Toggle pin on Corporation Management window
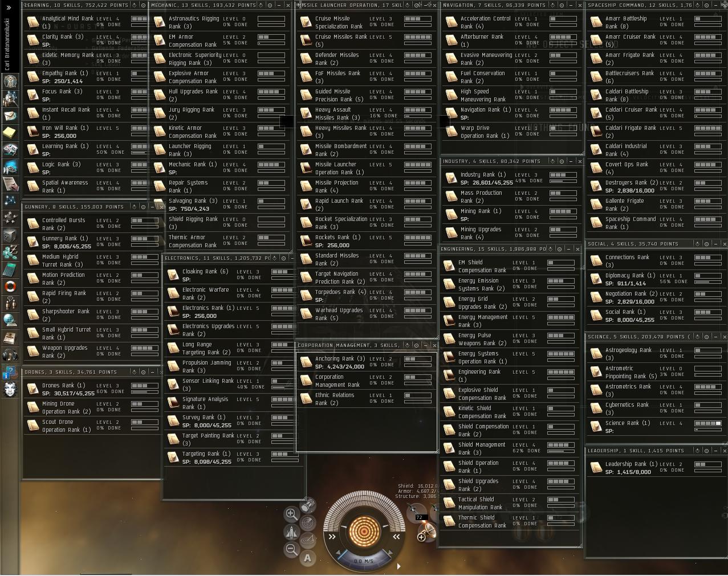This screenshot has width=728, height=576. point(408,345)
